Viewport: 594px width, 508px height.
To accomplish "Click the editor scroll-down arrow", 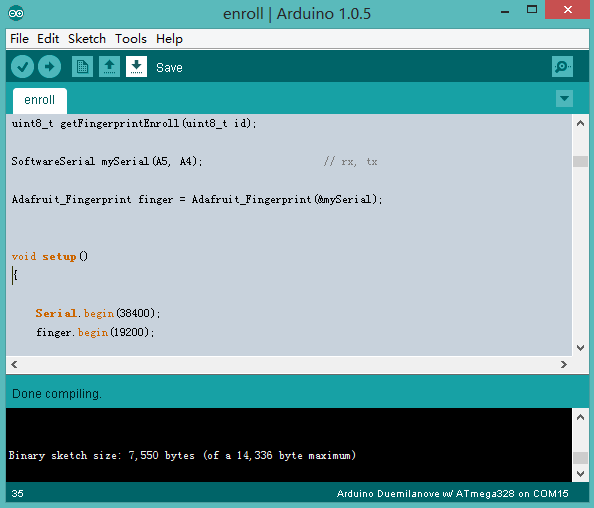I will point(580,348).
